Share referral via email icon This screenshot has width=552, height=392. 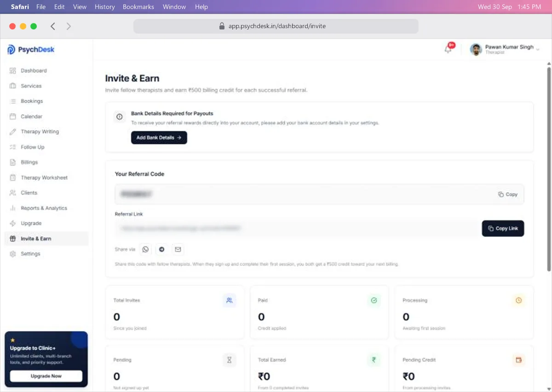pos(178,249)
